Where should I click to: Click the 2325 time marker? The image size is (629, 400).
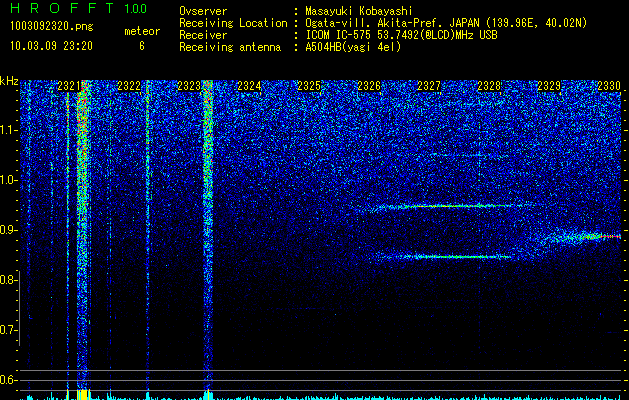point(309,86)
